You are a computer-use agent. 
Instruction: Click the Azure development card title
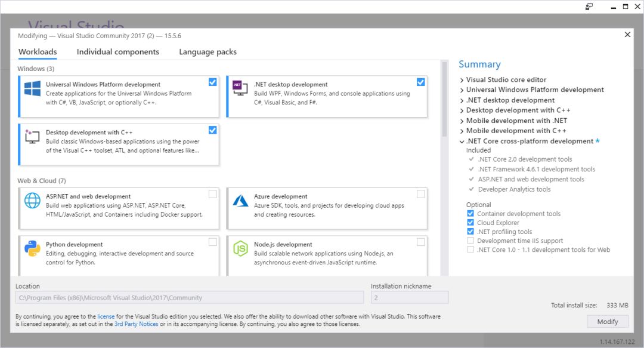[x=280, y=196]
